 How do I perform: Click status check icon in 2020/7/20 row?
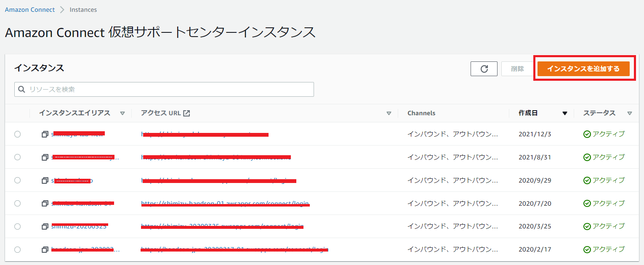[x=587, y=204]
